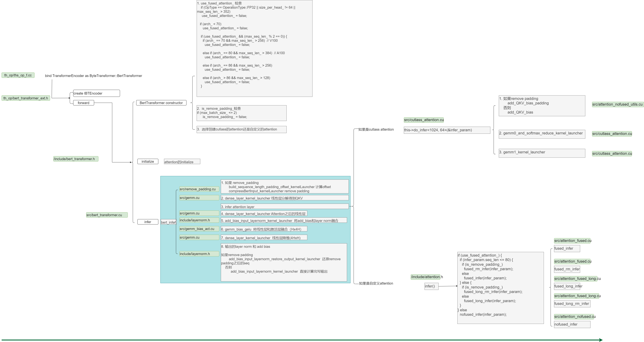Click the gemm1_kernel_launcher box
The image size is (644, 342).
pyautogui.click(x=542, y=153)
